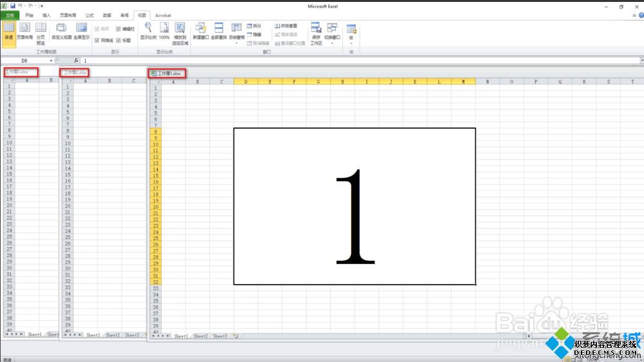This screenshot has width=644, height=362.
Task: Open 显示比例 zoom magnifier dialog
Action: click(x=148, y=32)
